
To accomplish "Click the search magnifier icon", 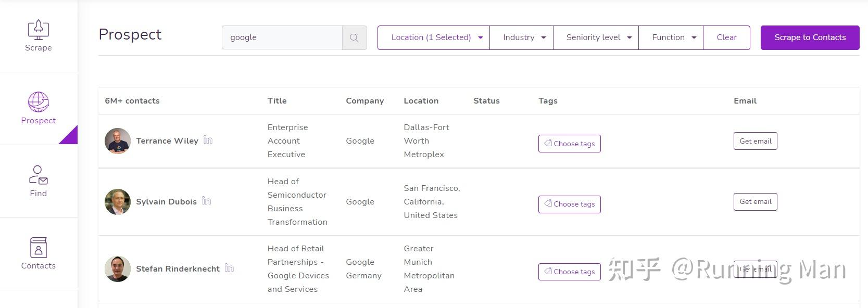I will click(354, 38).
